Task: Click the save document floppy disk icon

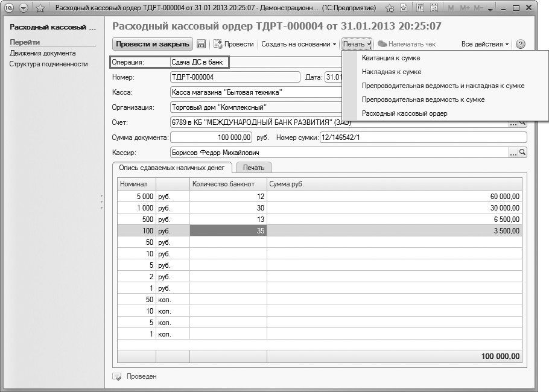Action: 202,44
